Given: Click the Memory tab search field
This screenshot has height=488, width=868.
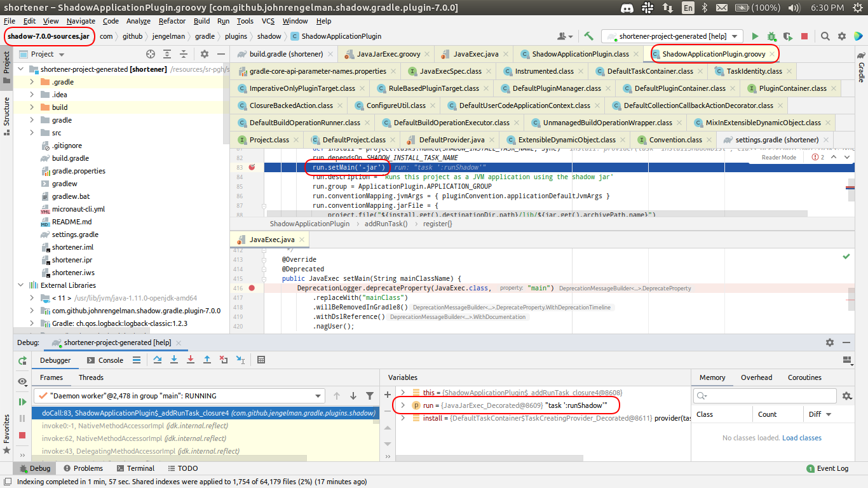Looking at the screenshot, I should [764, 396].
